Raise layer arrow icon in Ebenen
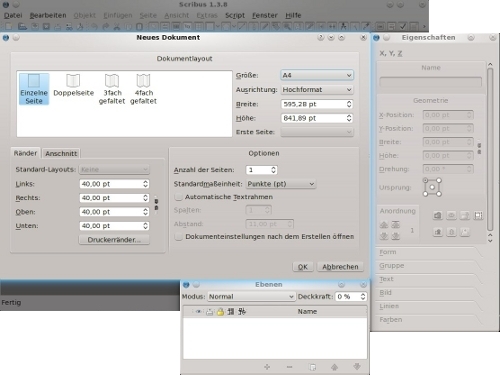500x375 pixels. tap(334, 367)
